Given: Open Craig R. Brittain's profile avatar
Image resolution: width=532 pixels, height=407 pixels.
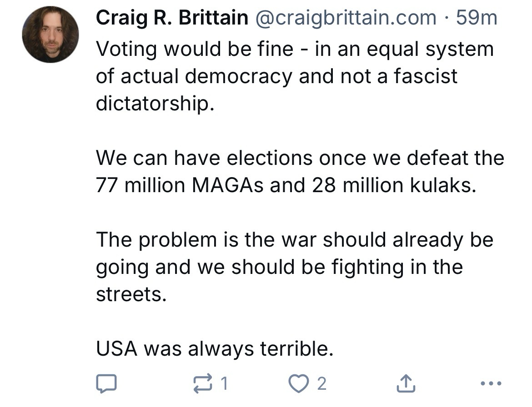Looking at the screenshot, I should 50,35.
